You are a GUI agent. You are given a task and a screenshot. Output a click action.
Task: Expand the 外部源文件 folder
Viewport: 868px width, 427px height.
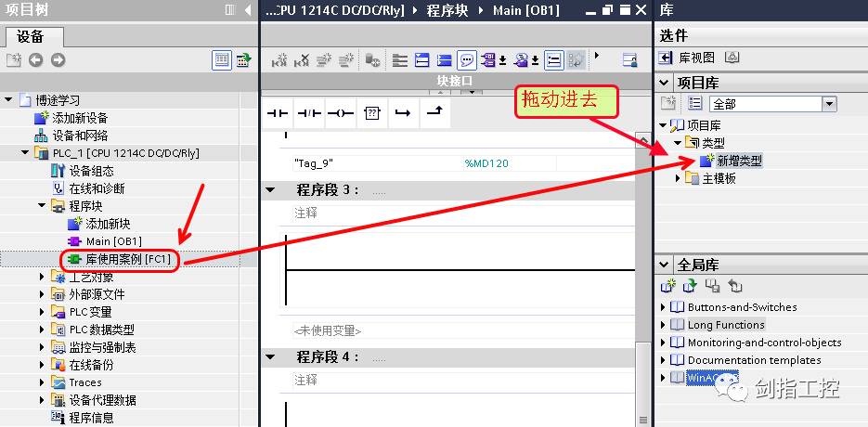pyautogui.click(x=42, y=294)
